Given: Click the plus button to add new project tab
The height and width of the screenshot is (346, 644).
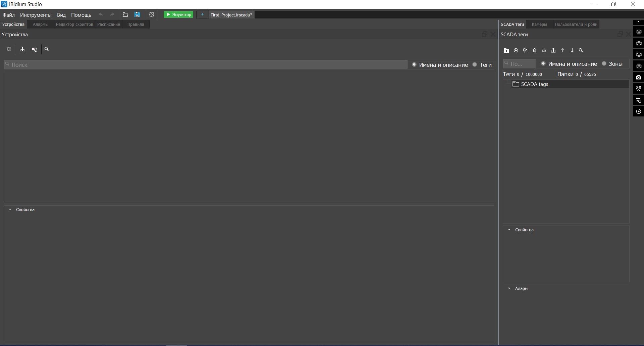Looking at the screenshot, I should tap(202, 15).
